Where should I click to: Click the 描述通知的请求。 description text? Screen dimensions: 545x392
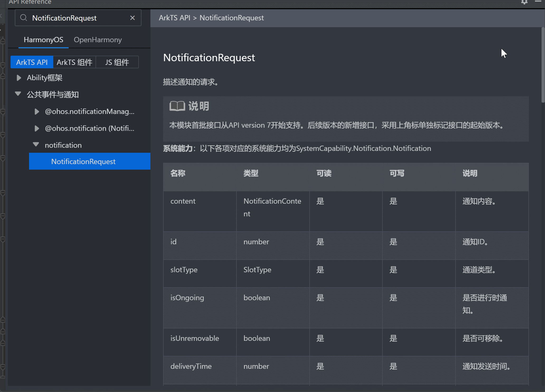coord(191,82)
